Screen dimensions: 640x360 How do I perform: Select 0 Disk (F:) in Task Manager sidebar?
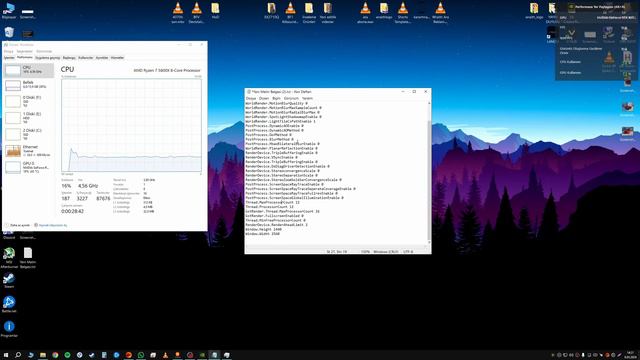(29, 101)
